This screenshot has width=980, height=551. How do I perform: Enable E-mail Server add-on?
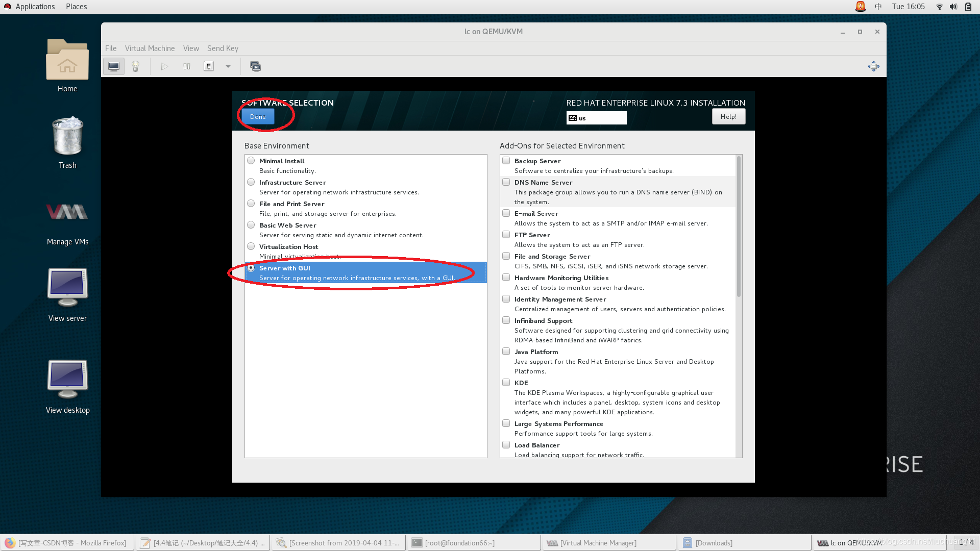point(506,213)
